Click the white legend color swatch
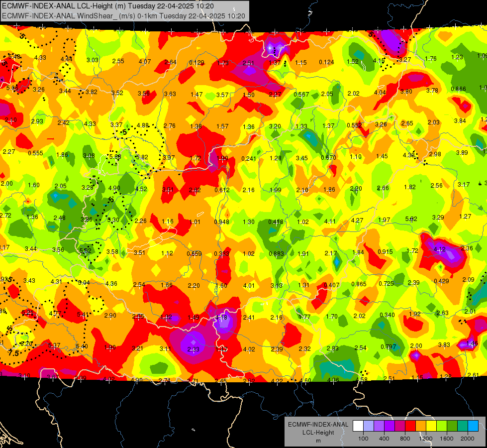The width and height of the screenshot is (487, 448). pos(358,426)
